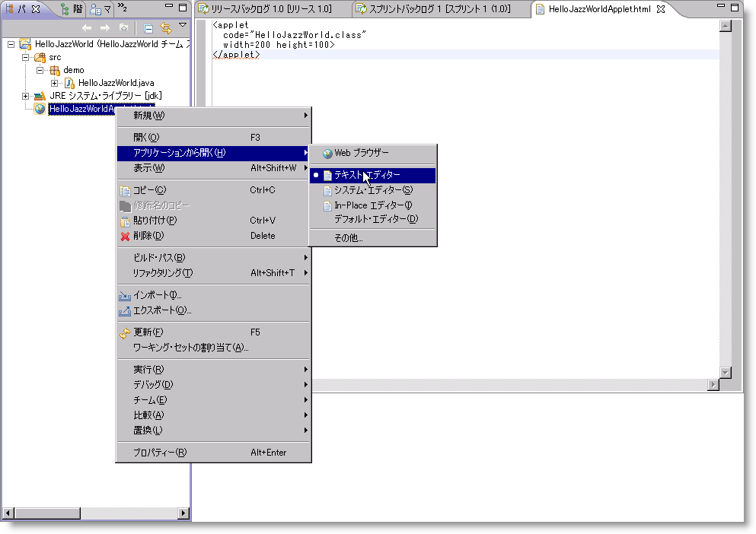Switch to the マ team view tab

(100, 8)
